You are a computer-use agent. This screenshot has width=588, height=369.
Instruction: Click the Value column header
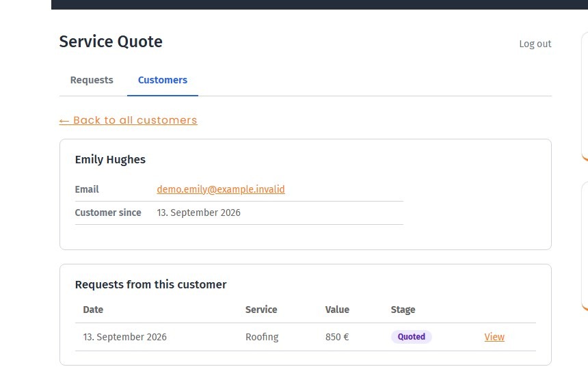(x=337, y=310)
